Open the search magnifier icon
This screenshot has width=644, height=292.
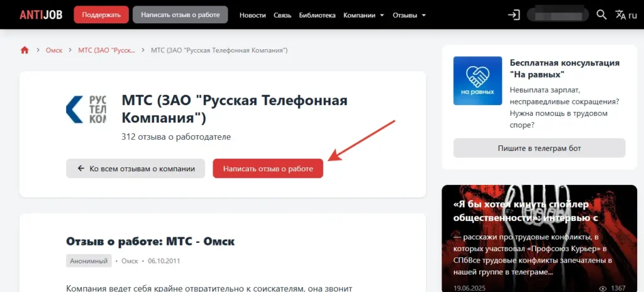tap(601, 15)
